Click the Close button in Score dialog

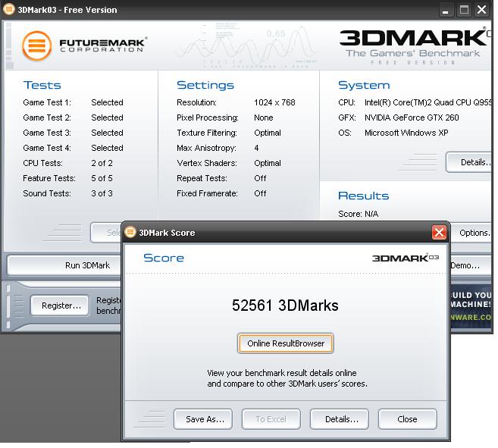[408, 419]
